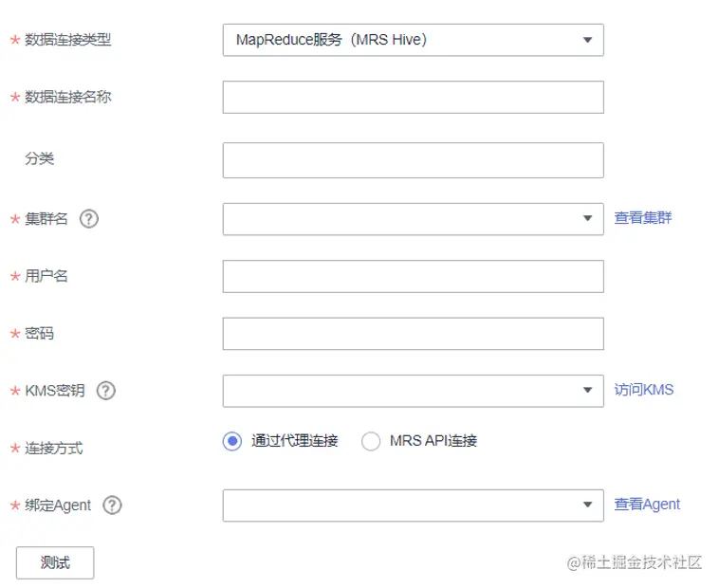Screen dimensions: 719x588
Task: Select 通过代理连接 radio button
Action: 232,441
